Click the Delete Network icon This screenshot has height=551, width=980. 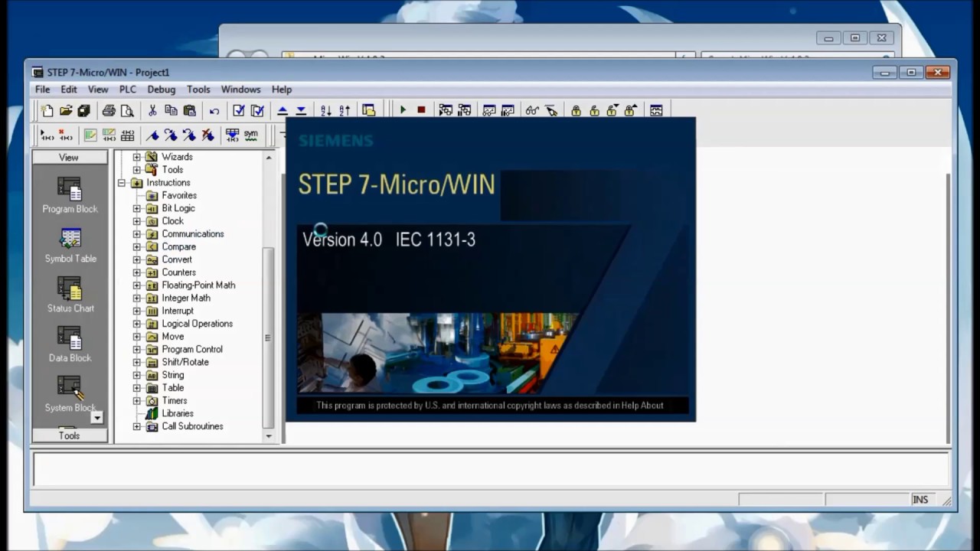click(66, 135)
